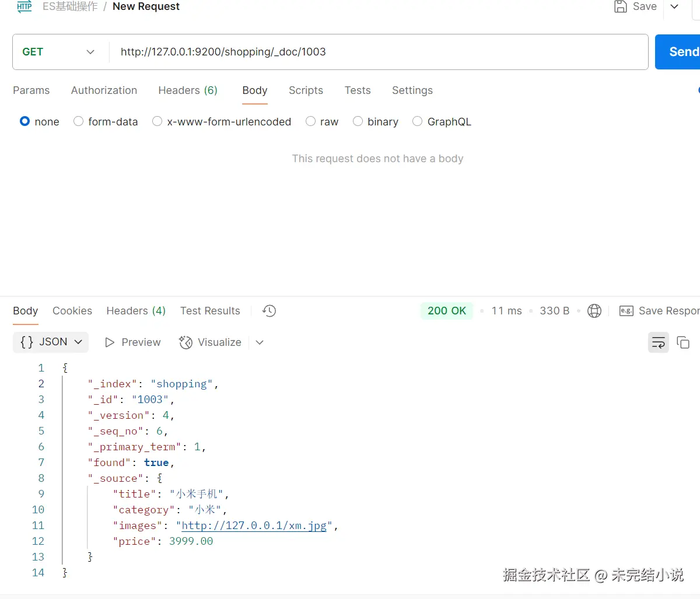Click the price value 3999.00
700x599 pixels.
191,541
